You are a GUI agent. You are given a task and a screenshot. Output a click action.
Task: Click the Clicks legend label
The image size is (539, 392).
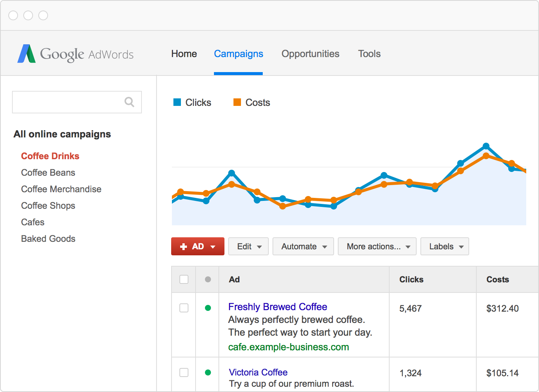[x=198, y=103]
